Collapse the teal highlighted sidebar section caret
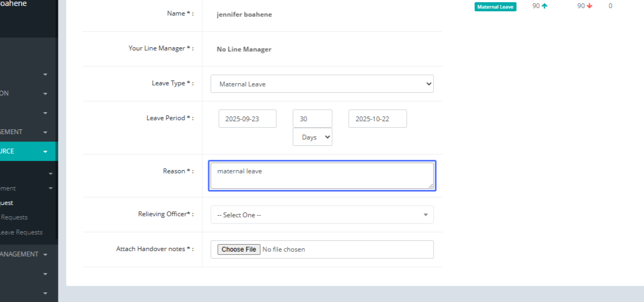 pyautogui.click(x=45, y=152)
